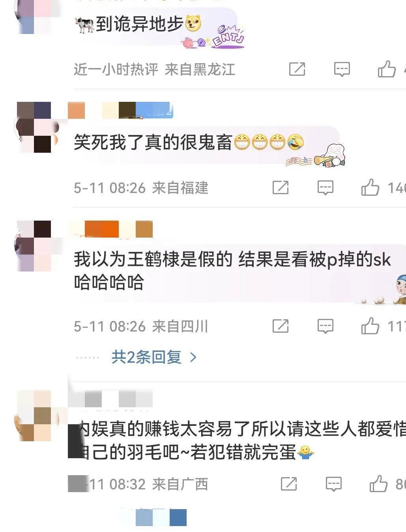Viewport: 406px width, 532px height.
Task: Like the Heilongjiang hot comment
Action: 387,69
